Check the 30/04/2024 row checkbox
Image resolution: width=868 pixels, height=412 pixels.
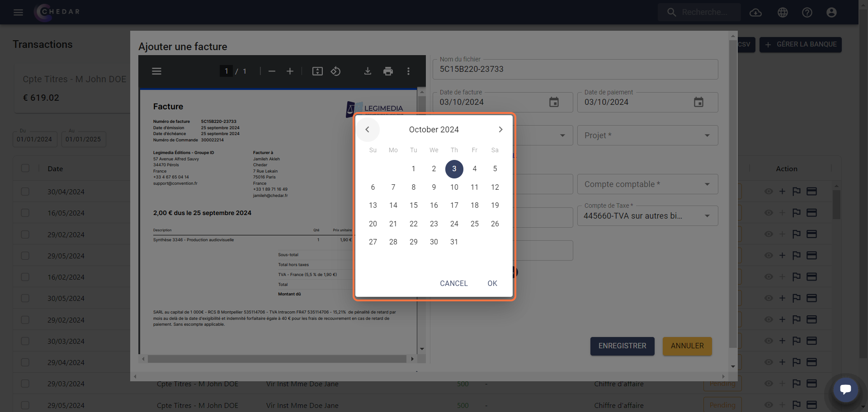(x=25, y=192)
